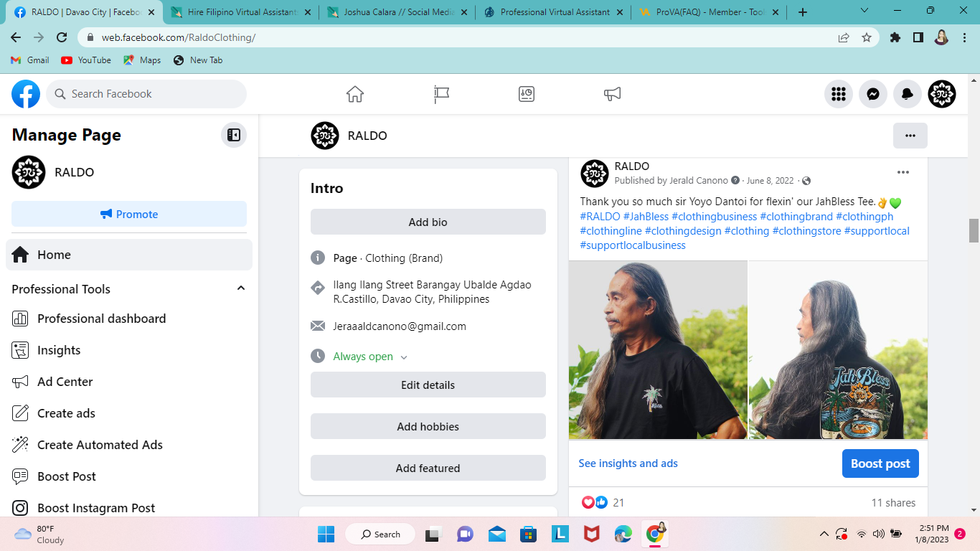Open a new browser tab
980x551 pixels.
tap(803, 12)
